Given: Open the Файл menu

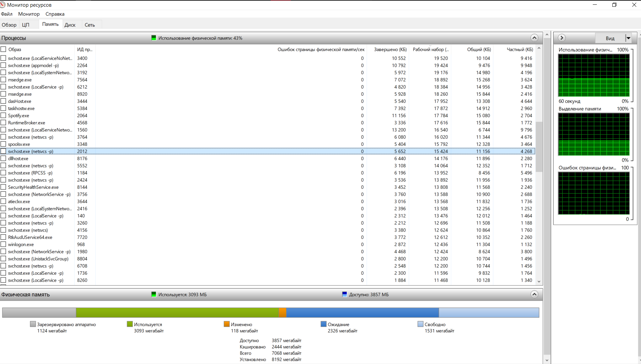Looking at the screenshot, I should pyautogui.click(x=7, y=14).
